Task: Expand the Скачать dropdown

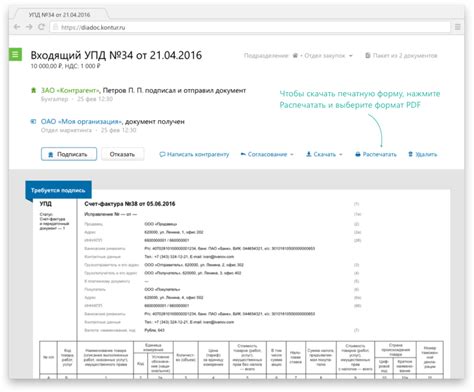Action: [x=324, y=154]
